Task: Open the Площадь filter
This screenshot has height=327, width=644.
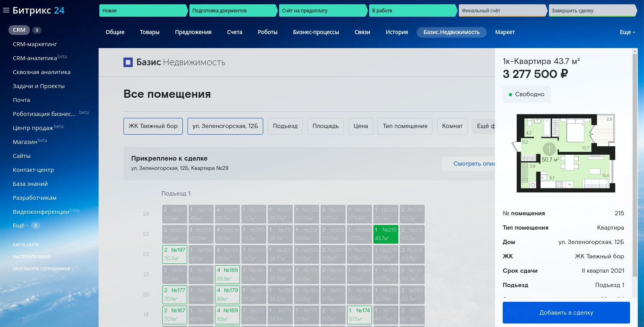Action: pyautogui.click(x=326, y=126)
